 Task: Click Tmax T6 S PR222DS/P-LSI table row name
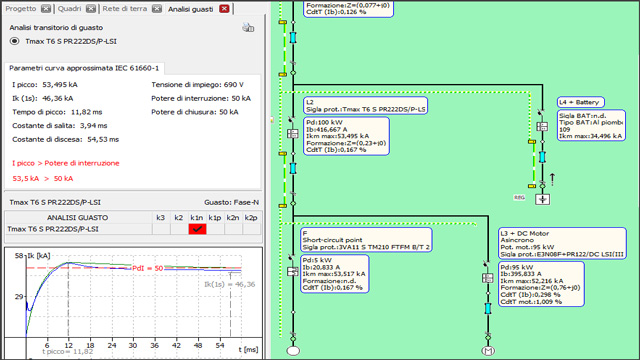tap(53, 229)
